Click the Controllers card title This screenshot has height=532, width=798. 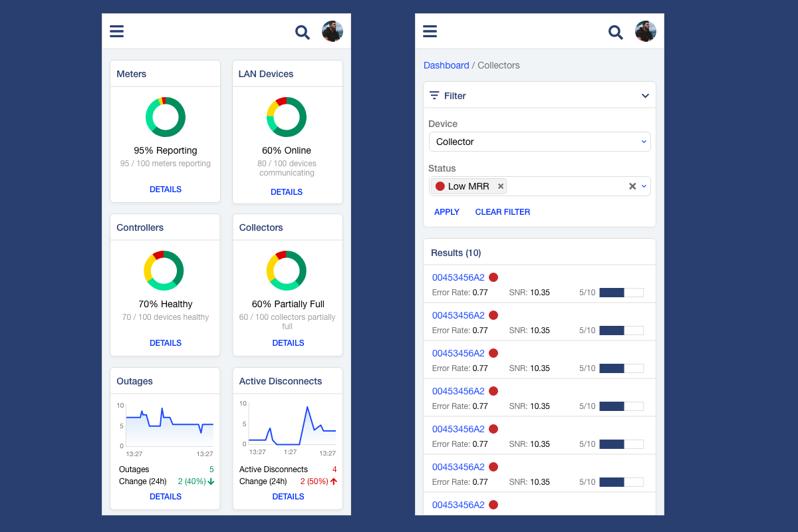pyautogui.click(x=140, y=227)
